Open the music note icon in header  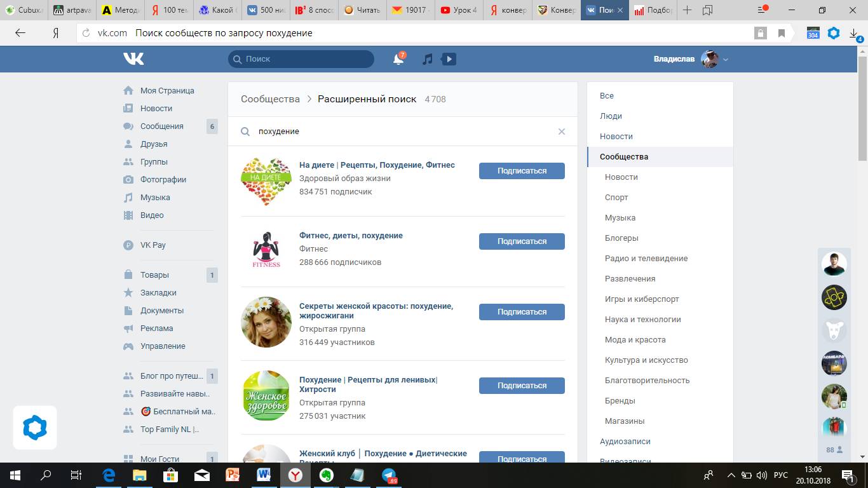click(428, 59)
